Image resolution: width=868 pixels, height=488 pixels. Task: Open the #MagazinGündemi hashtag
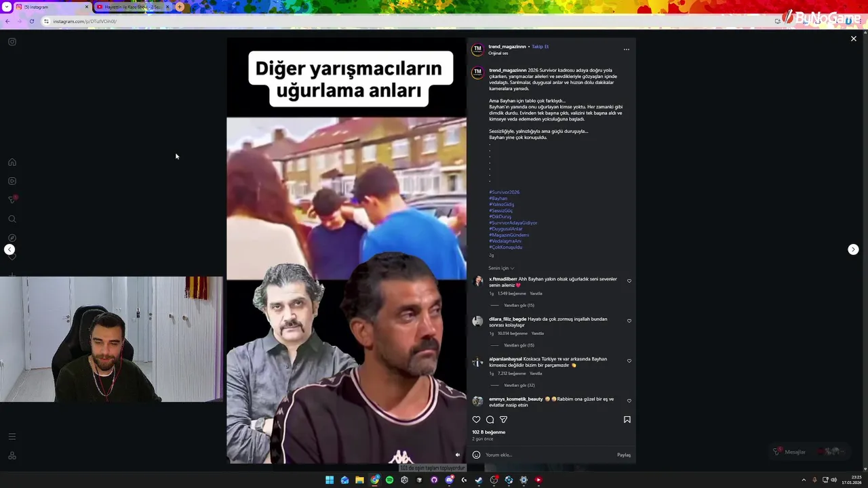509,235
